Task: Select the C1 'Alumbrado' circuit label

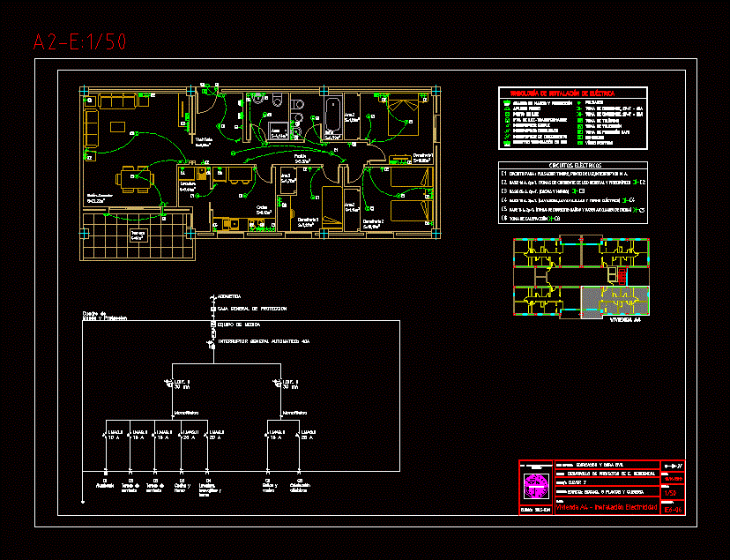Action: (x=105, y=483)
